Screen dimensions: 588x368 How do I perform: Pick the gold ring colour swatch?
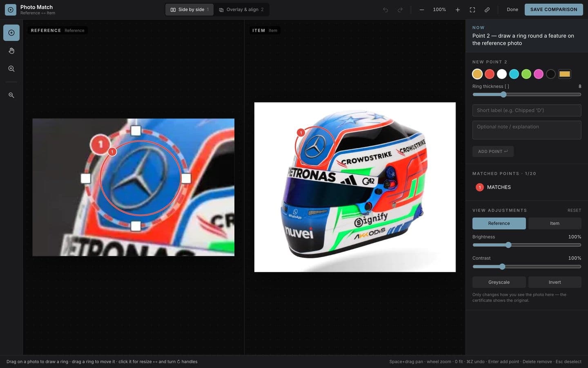point(477,74)
